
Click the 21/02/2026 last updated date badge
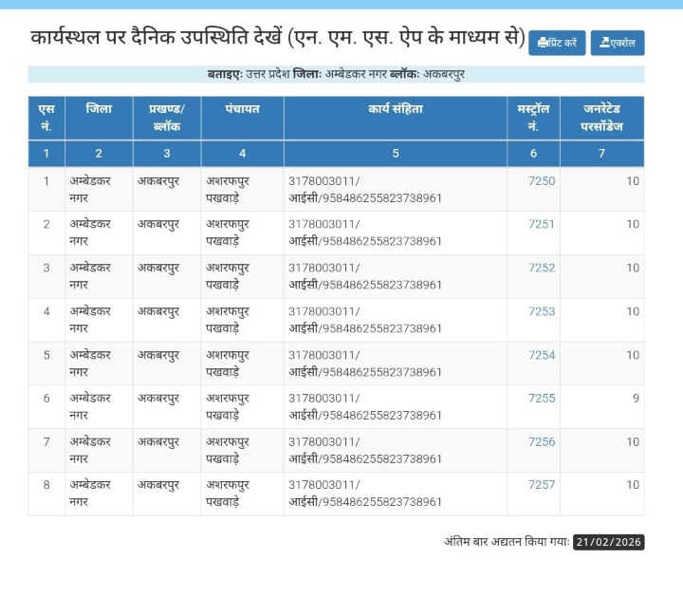(x=608, y=542)
